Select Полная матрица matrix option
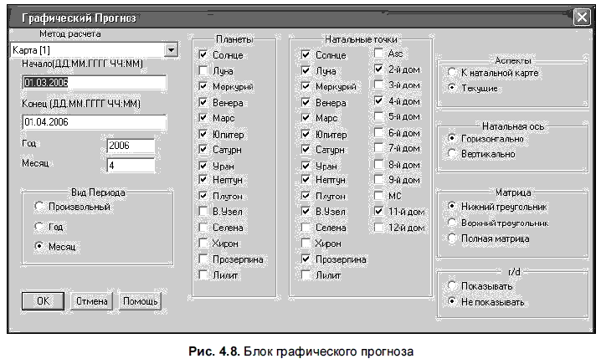The height and width of the screenshot is (364, 601). (452, 238)
